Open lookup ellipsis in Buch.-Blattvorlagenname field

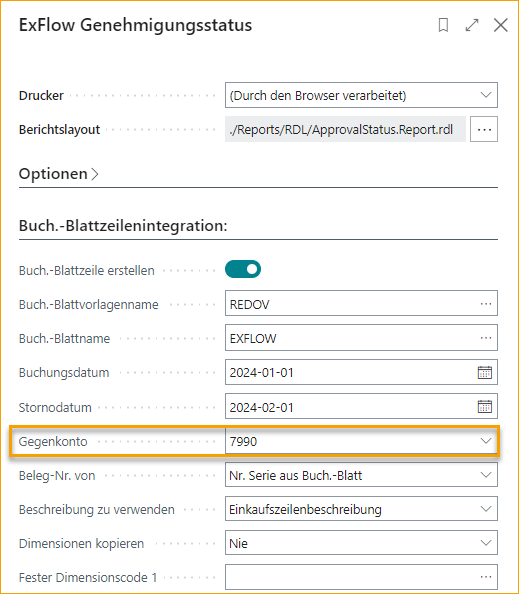(486, 303)
